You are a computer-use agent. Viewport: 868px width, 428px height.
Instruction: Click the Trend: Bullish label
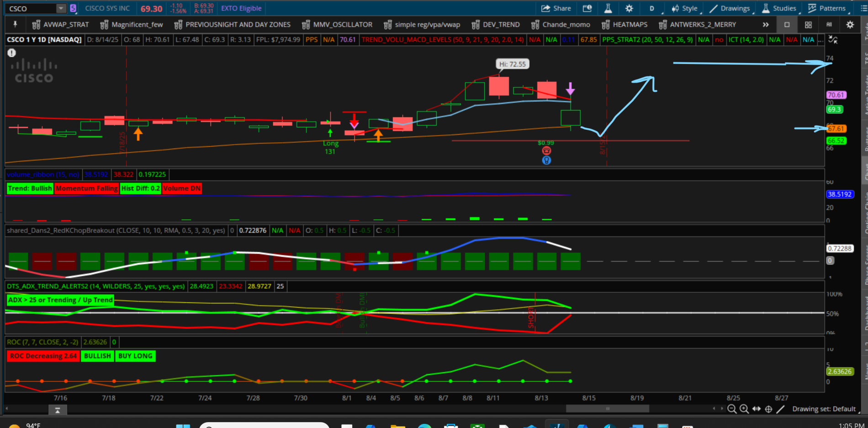coord(30,188)
